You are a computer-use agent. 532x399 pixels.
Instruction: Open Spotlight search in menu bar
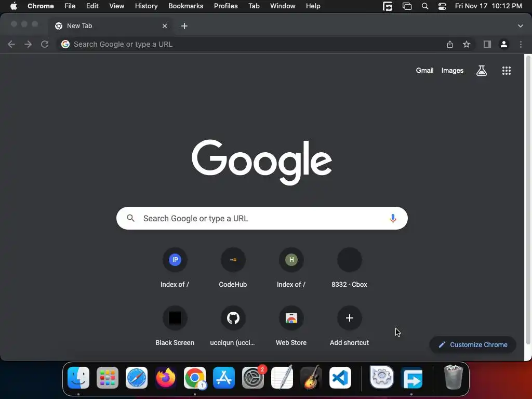pos(425,6)
